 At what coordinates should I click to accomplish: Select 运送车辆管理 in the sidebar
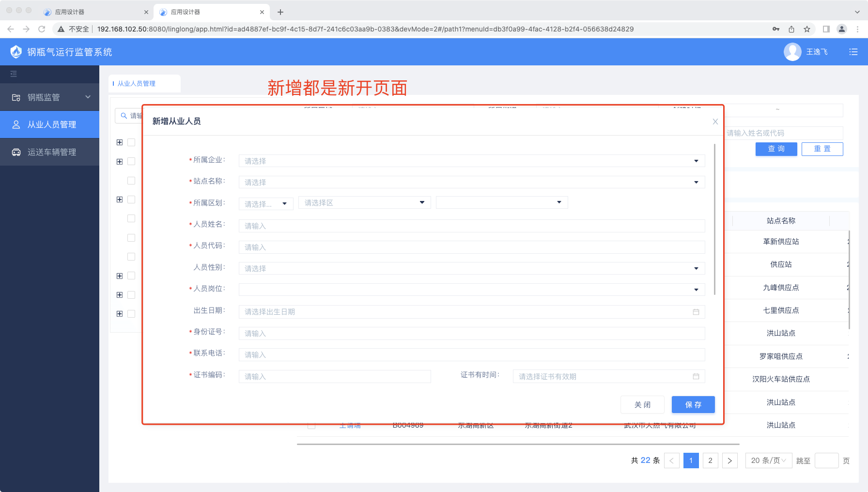point(49,152)
